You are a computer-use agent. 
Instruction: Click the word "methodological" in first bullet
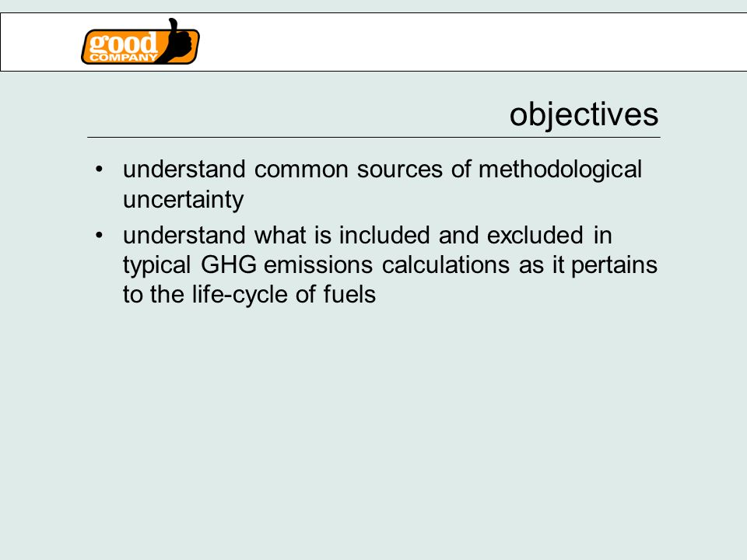tap(560, 171)
